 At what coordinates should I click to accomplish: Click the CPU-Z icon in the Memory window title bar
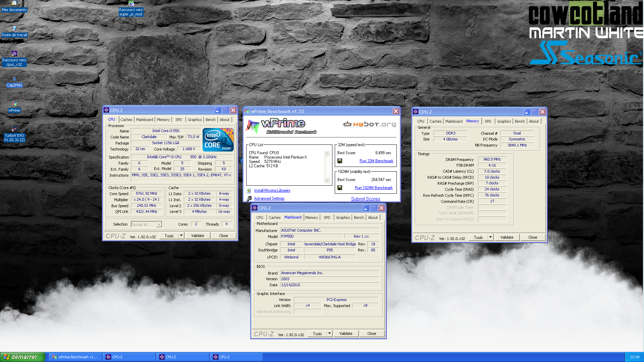[416, 112]
